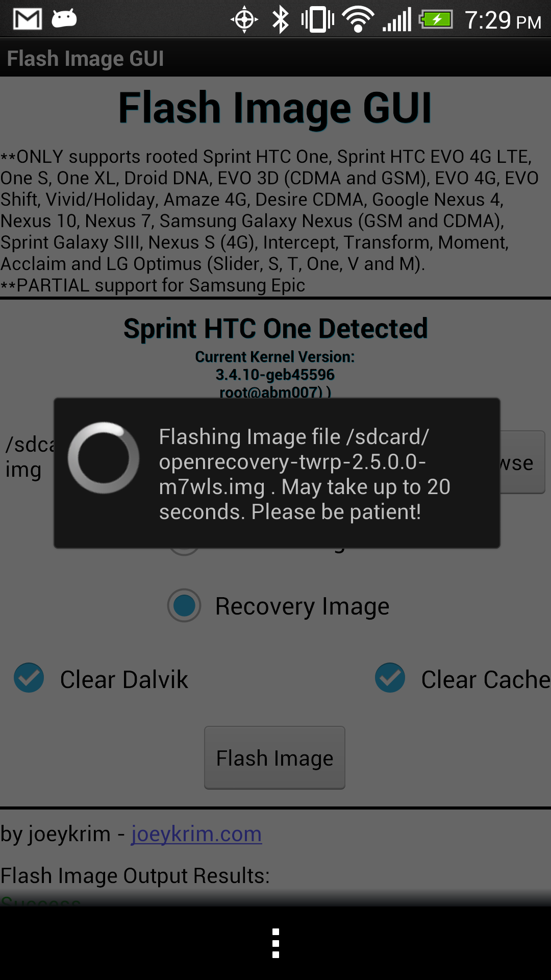Click the Flash Image button
The width and height of the screenshot is (551, 980).
[x=274, y=758]
